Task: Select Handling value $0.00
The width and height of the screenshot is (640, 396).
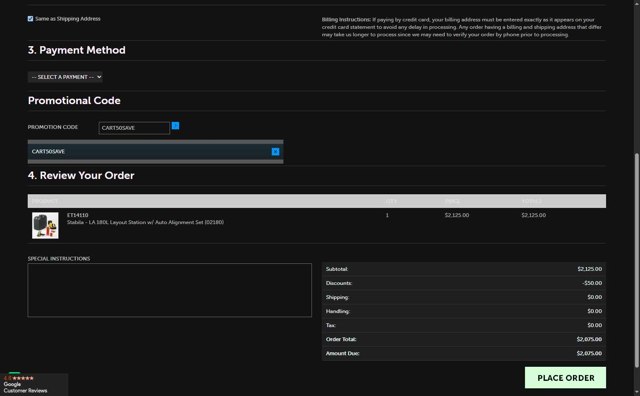Action: pos(595,311)
